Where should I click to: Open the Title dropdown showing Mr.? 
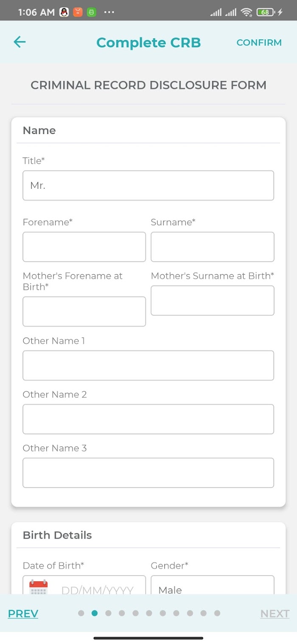coord(148,185)
